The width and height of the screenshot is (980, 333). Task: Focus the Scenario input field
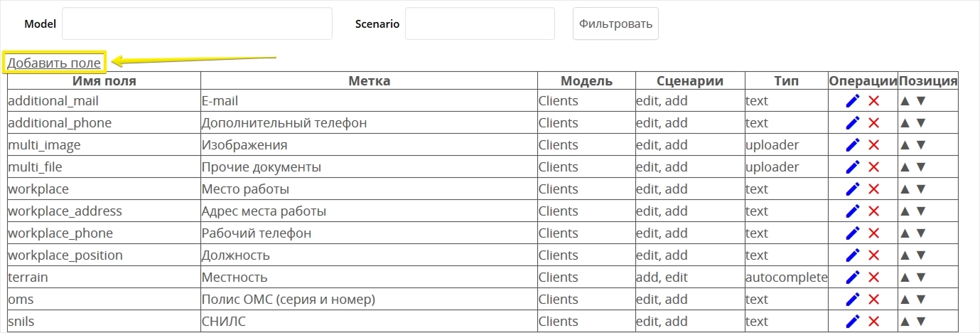480,23
